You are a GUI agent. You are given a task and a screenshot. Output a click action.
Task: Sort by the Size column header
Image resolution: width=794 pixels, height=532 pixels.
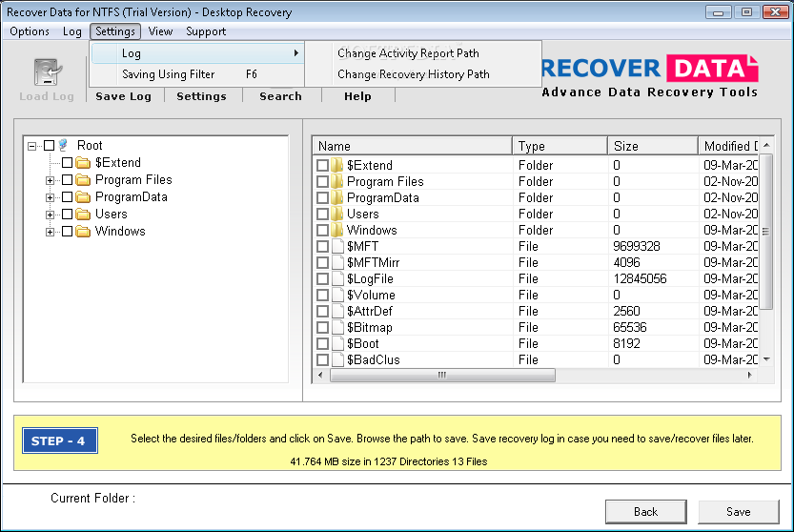653,146
